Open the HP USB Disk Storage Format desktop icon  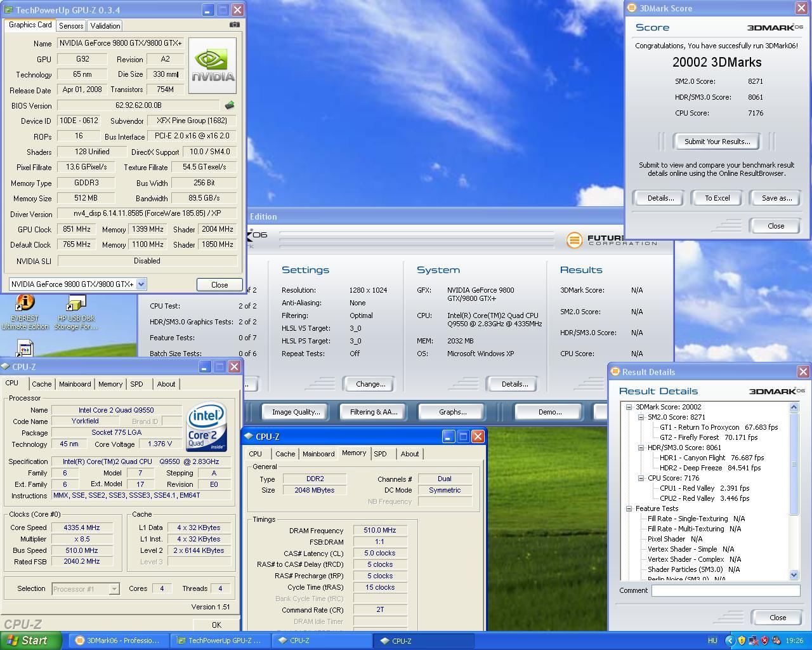pos(75,312)
